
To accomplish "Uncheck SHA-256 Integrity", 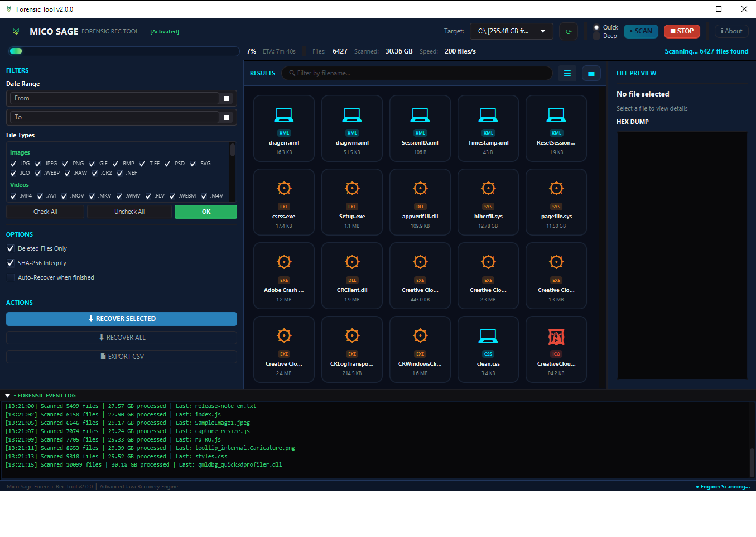I will pyautogui.click(x=11, y=263).
